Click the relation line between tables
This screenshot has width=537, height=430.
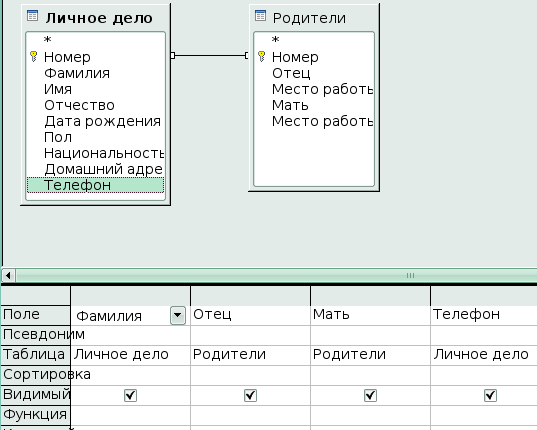[x=210, y=55]
